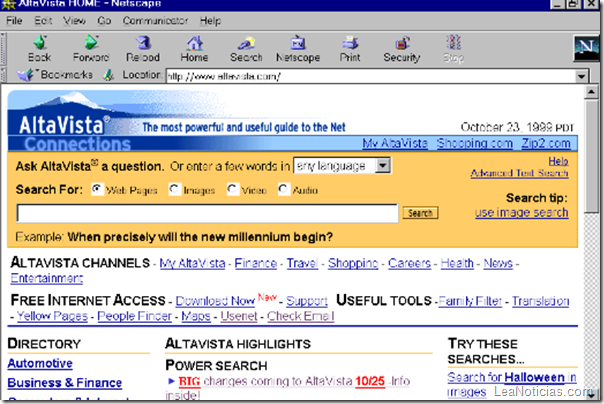This screenshot has width=604, height=404.
Task: Select Web Pages radio button
Action: pyautogui.click(x=97, y=189)
